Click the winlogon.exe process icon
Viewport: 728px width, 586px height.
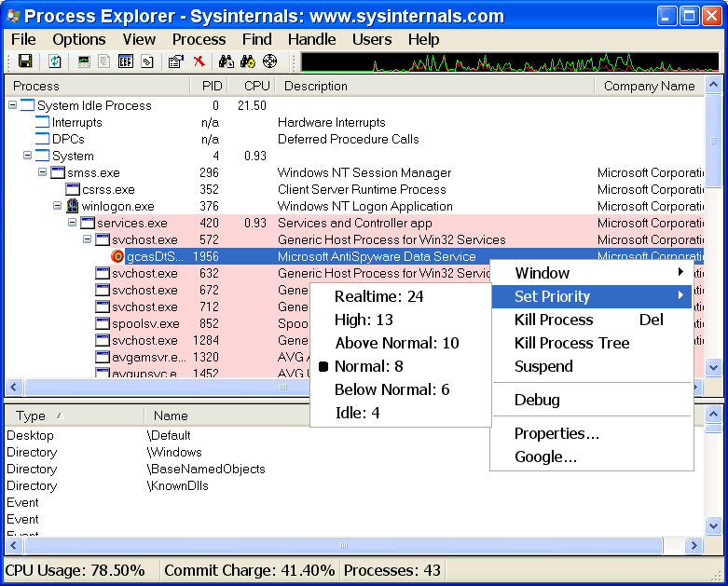(73, 206)
